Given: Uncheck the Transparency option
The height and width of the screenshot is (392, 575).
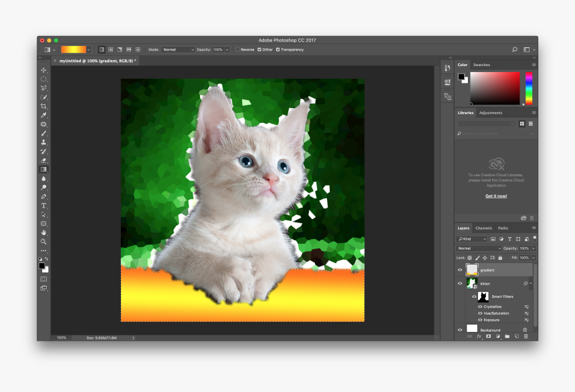Looking at the screenshot, I should click(277, 49).
